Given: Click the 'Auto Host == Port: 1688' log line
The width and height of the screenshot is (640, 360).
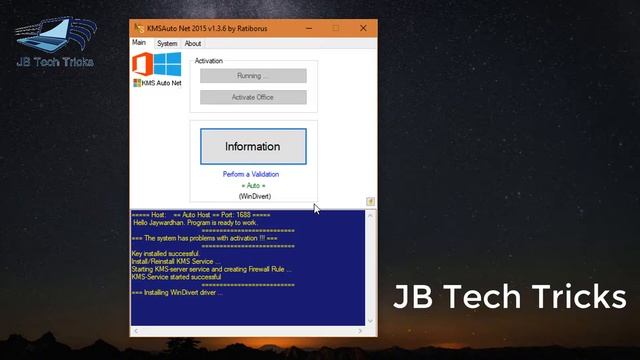Looking at the screenshot, I should [x=201, y=215].
